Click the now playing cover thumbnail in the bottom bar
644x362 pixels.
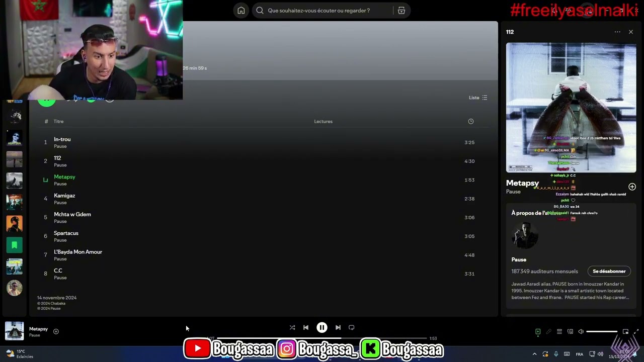pos(14,331)
